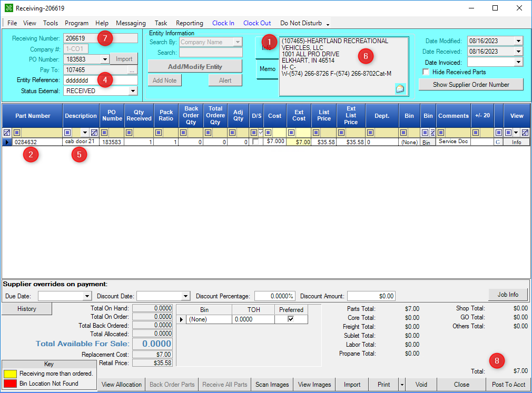532x393 pixels.
Task: Click the Job Info button
Action: (508, 295)
